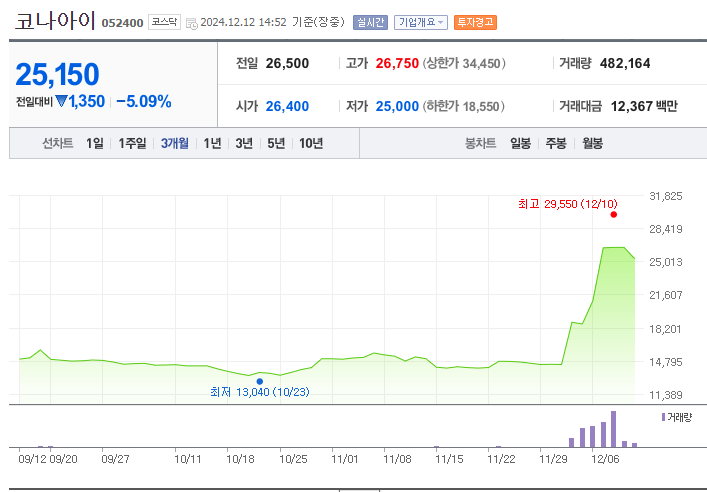Screen dimensions: 707x492
Task: Click the 고가 value 26,750
Action: [397, 64]
